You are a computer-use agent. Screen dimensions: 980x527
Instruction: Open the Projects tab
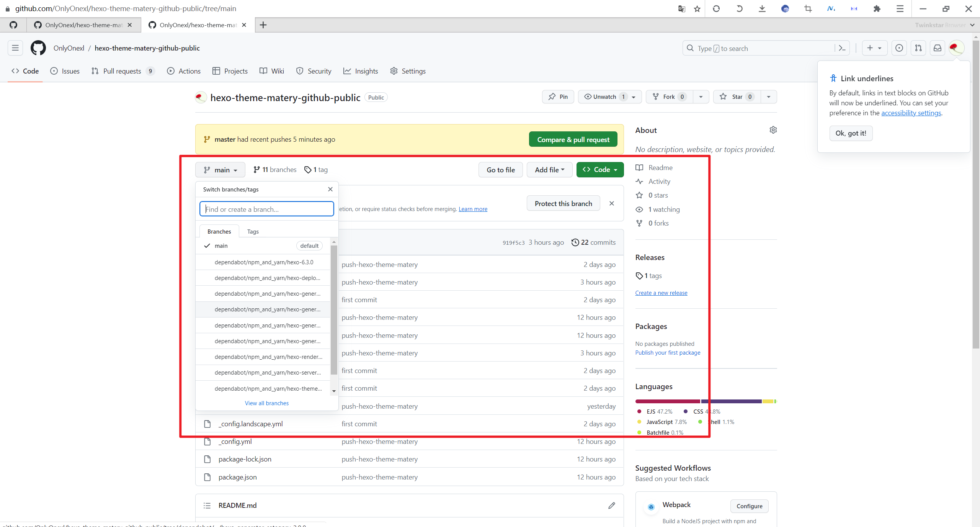point(230,71)
